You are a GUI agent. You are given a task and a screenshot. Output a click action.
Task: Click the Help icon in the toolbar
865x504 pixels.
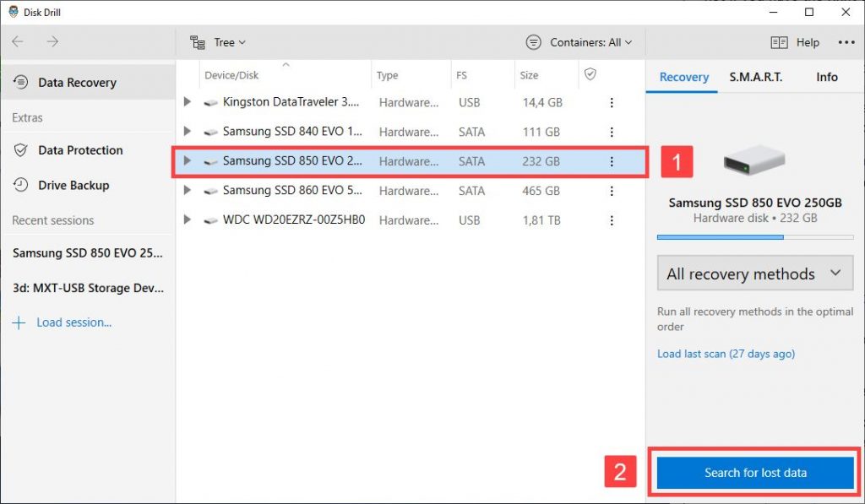coord(779,42)
